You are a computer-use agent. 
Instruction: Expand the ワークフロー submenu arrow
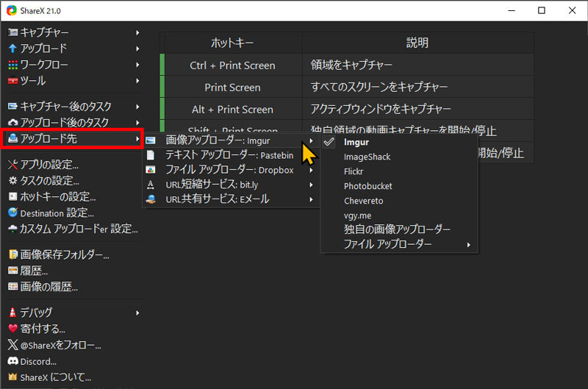click(137, 65)
